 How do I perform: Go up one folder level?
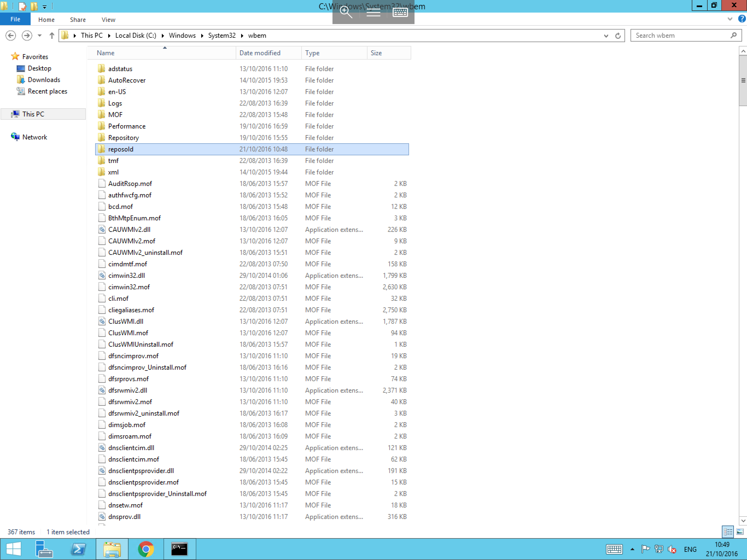(52, 36)
